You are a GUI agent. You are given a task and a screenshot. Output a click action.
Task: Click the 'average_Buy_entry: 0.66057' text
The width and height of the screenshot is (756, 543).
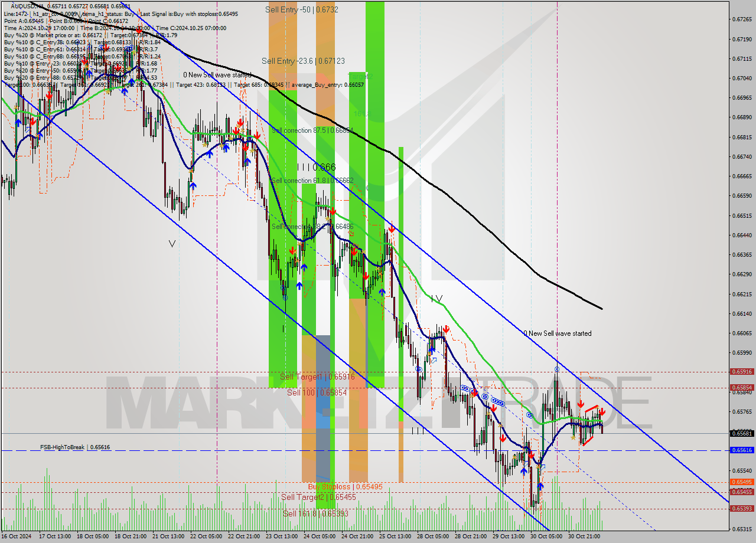coord(327,84)
